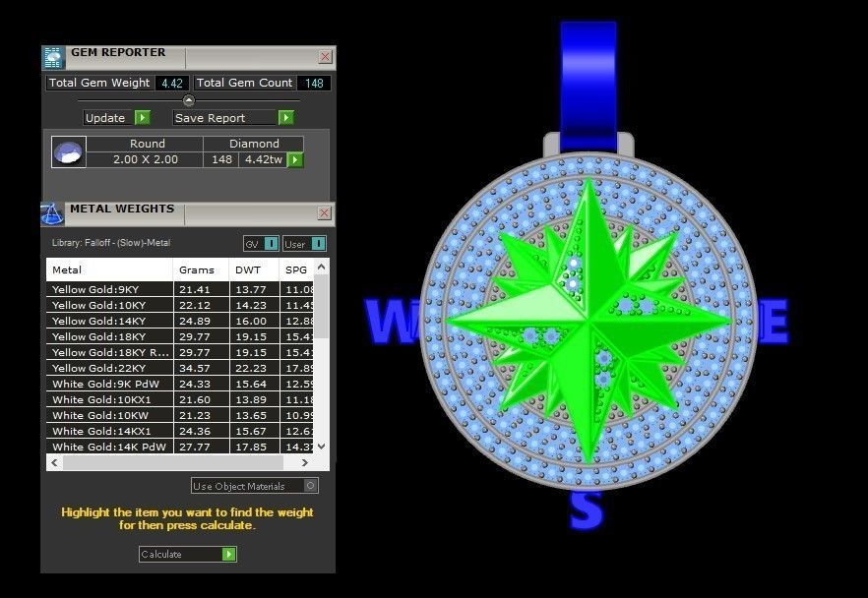868x598 pixels.
Task: Select the White Gold:14K PdW row
Action: click(180, 447)
